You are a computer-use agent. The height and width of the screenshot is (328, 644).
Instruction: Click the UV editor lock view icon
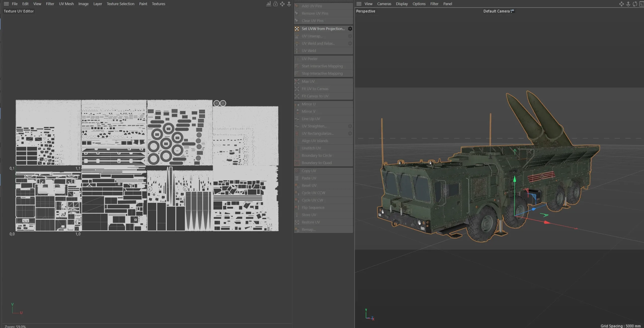tap(275, 4)
